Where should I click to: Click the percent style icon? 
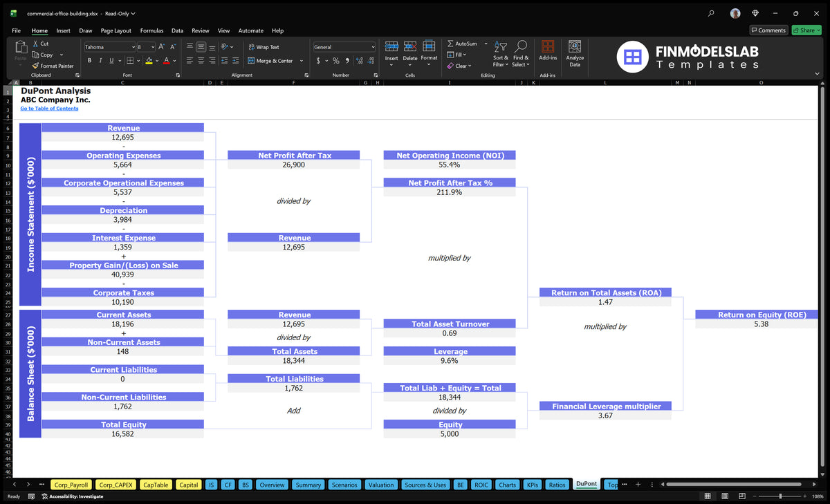[336, 61]
